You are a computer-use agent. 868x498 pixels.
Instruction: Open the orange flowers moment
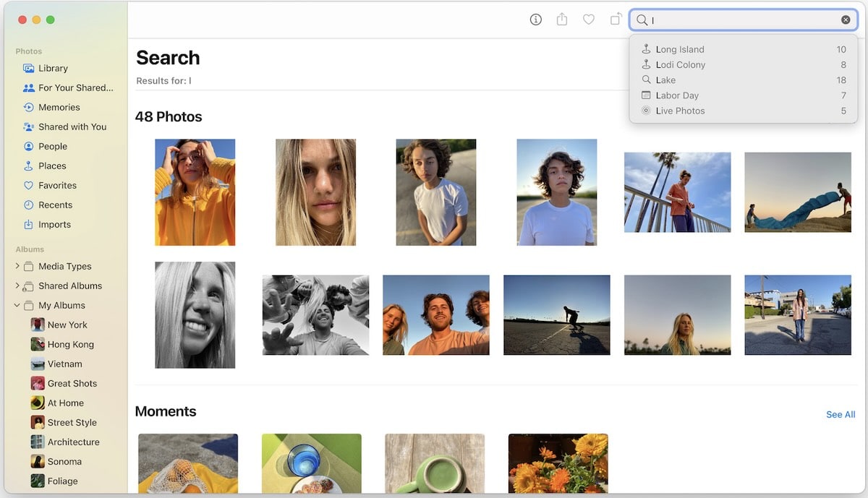coord(558,463)
